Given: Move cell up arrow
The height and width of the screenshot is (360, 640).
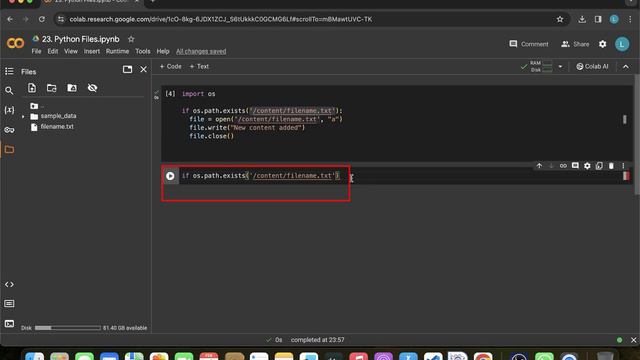Looking at the screenshot, I should pyautogui.click(x=539, y=166).
